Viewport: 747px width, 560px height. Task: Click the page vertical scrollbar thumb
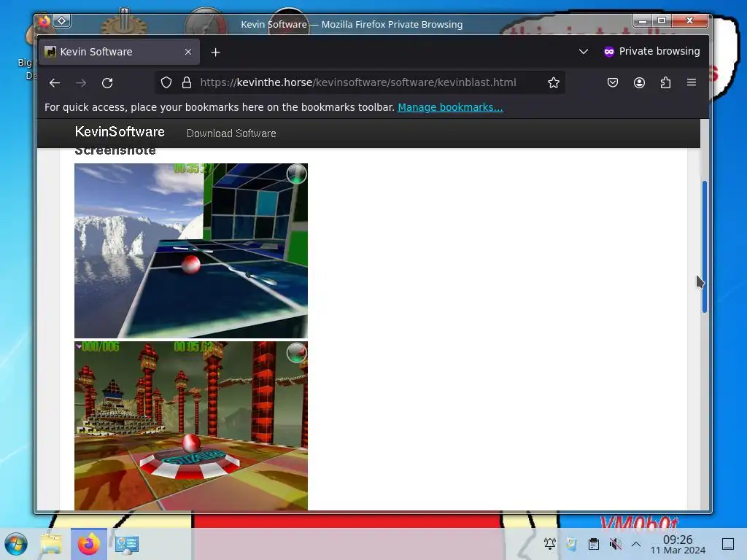705,246
